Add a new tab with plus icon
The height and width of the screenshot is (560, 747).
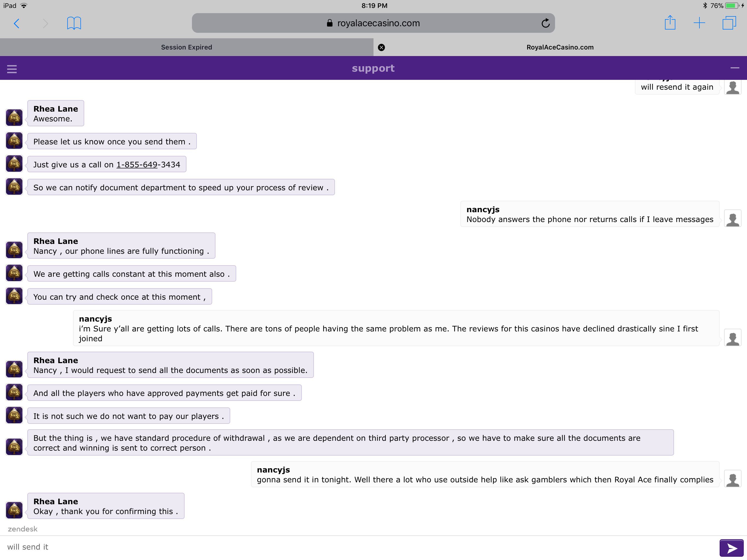click(x=699, y=23)
